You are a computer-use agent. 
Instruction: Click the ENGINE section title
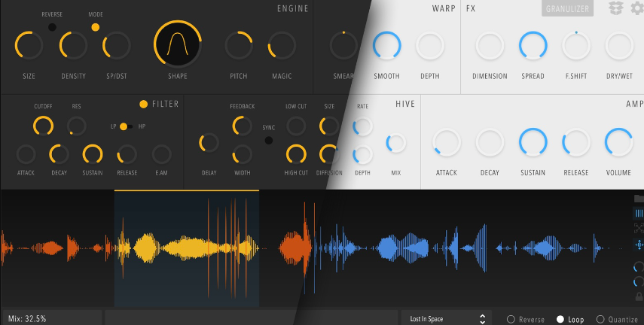coord(292,8)
